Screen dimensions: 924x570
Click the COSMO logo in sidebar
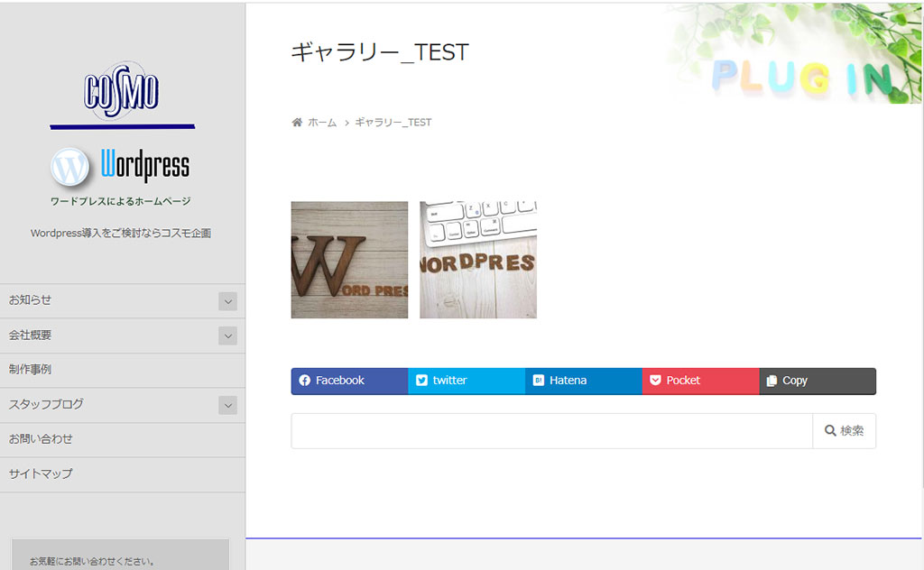pos(122,90)
